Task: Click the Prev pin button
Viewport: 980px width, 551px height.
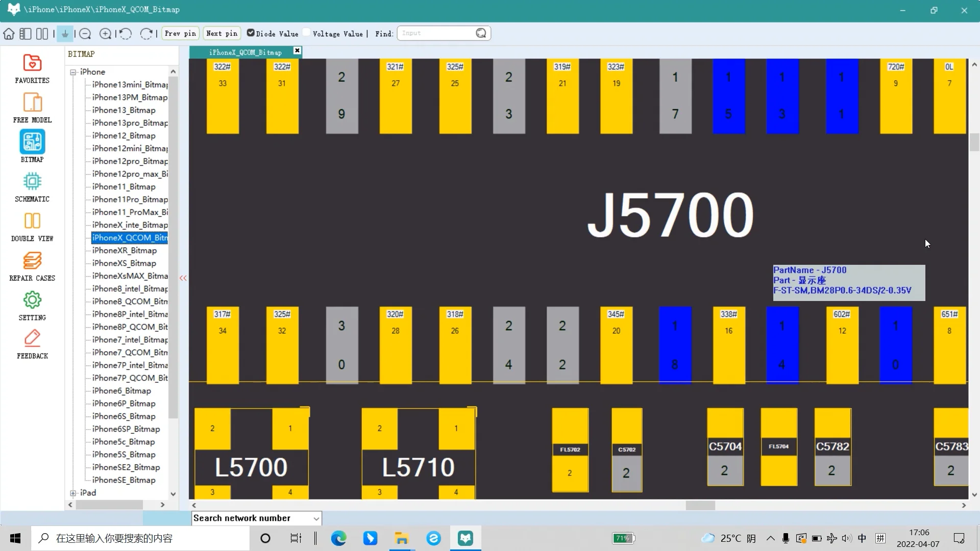Action: point(180,33)
